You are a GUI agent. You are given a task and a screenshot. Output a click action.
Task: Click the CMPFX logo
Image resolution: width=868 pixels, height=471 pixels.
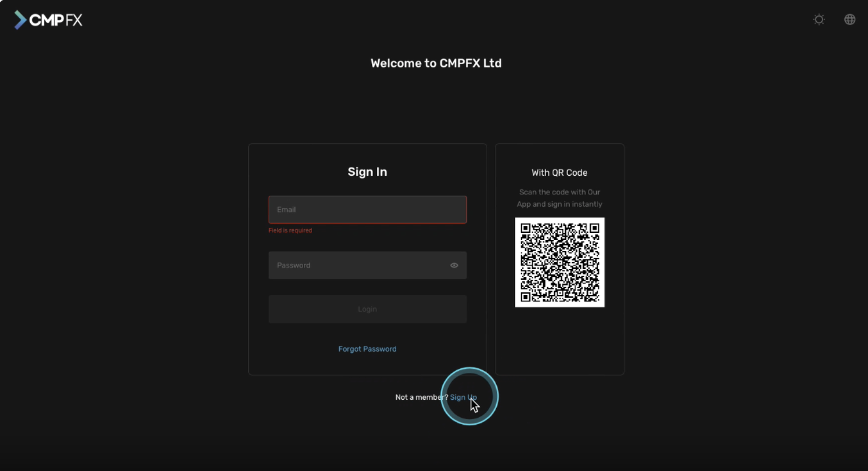coord(48,20)
